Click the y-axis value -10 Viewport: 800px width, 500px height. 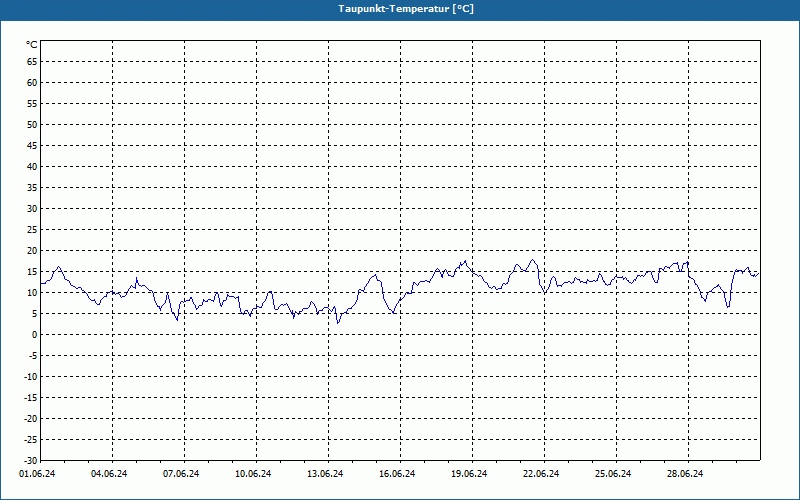coord(31,377)
